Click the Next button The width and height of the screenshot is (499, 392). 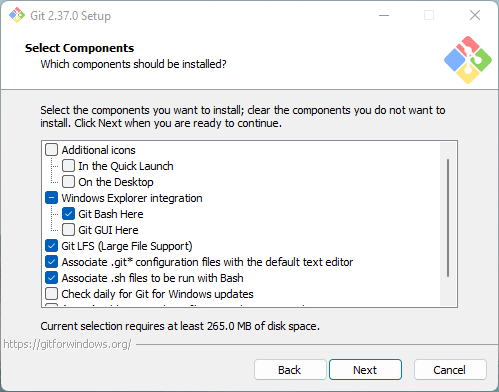tap(365, 370)
